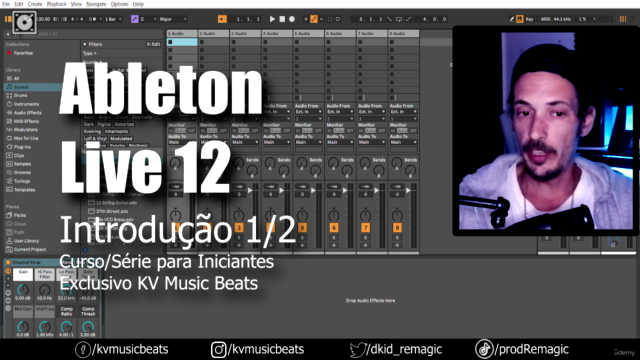640x360 pixels.
Task: Click the Arrangement Record button
Action: 292,19
